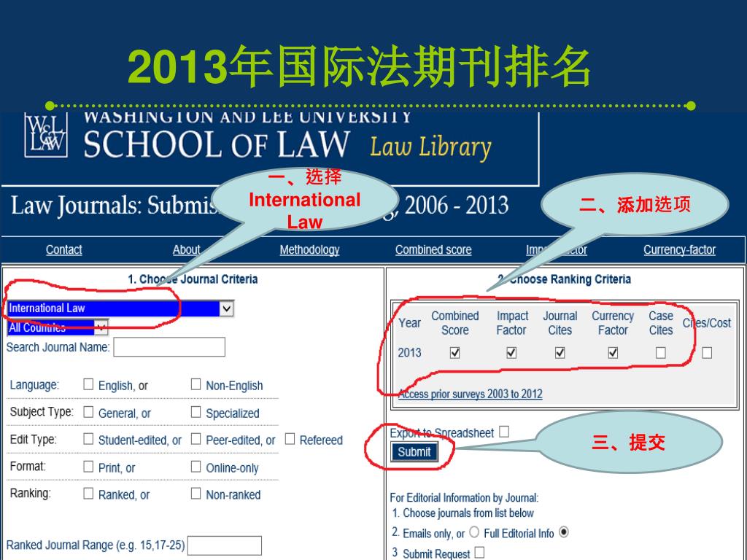Click the '1. Choose journals from list below' text

click(x=462, y=513)
